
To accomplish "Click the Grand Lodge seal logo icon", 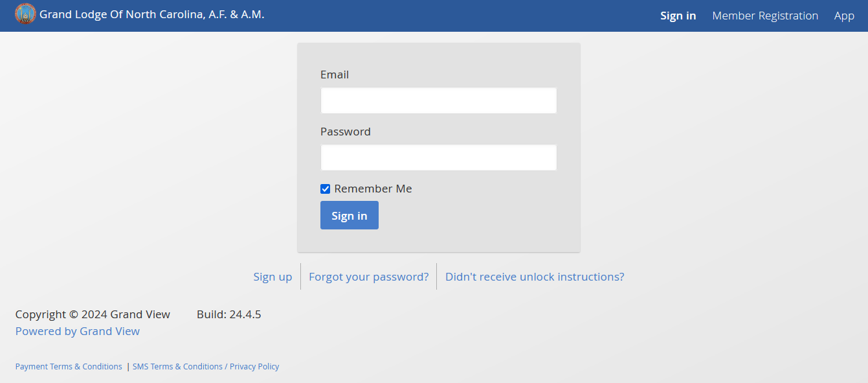I will pos(25,14).
